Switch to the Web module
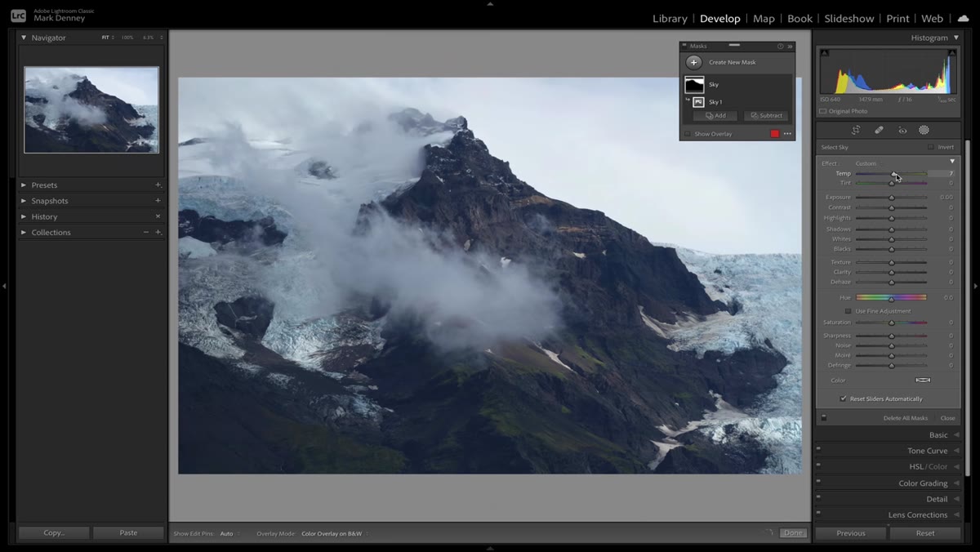This screenshot has height=552, width=980. click(932, 18)
